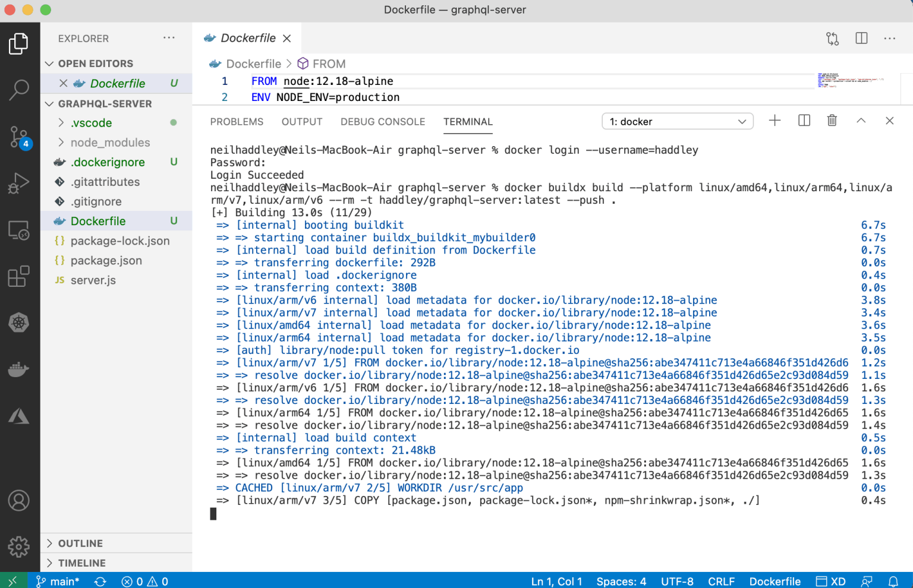913x588 pixels.
Task: Kill terminal with trash icon
Action: pyautogui.click(x=832, y=121)
